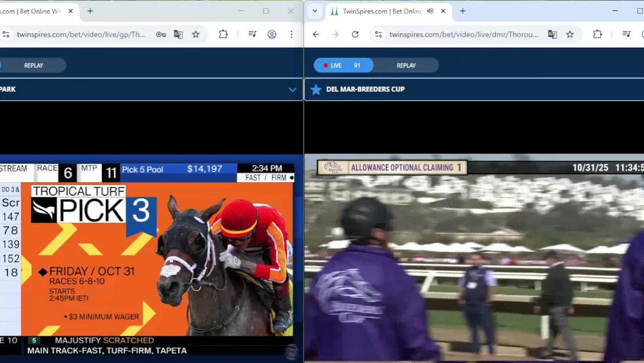Open extensions icon in right browser
Viewport: 644px width, 363px height.
pyautogui.click(x=598, y=34)
